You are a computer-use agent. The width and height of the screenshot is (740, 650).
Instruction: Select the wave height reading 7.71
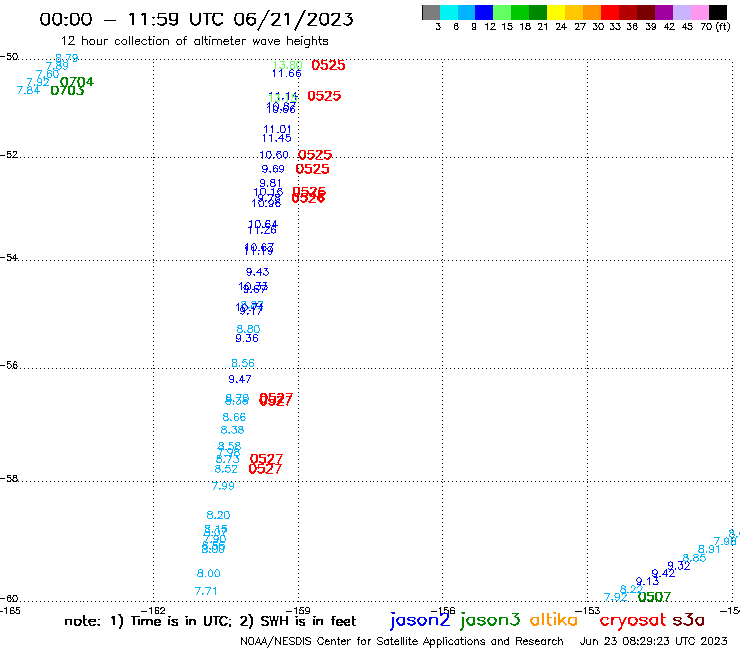coord(206,591)
